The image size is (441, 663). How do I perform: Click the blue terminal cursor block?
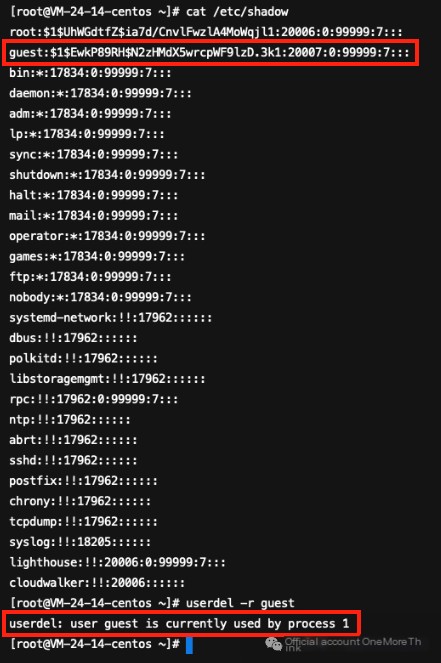[x=189, y=644]
